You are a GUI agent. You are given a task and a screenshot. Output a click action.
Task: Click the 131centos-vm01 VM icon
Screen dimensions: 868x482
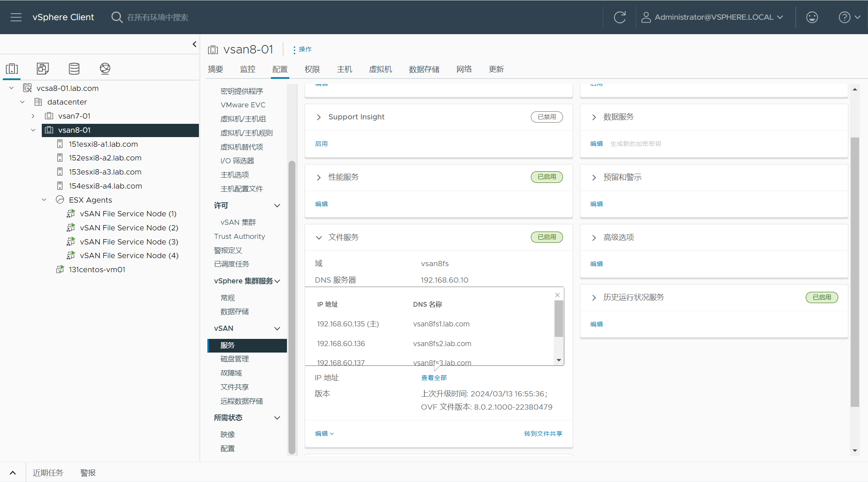[60, 269]
